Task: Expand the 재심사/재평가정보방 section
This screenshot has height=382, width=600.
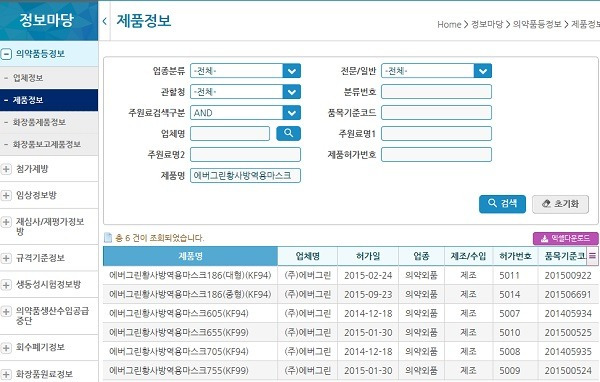Action: (x=49, y=227)
